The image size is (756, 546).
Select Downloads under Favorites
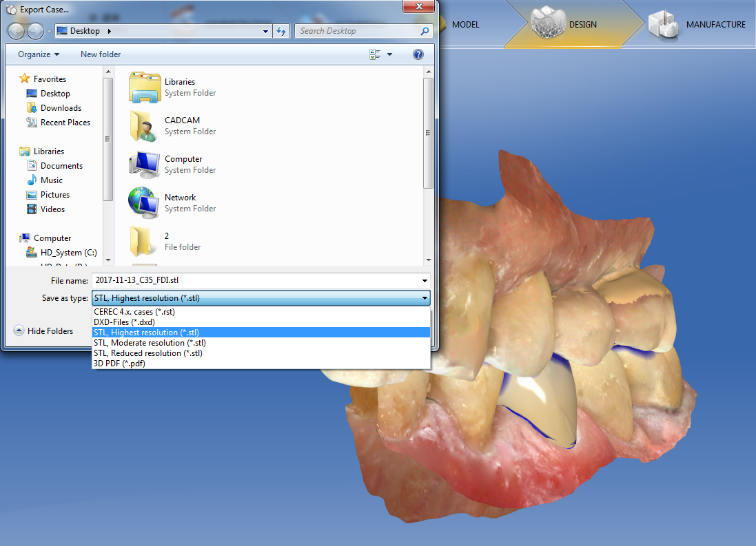tap(54, 107)
